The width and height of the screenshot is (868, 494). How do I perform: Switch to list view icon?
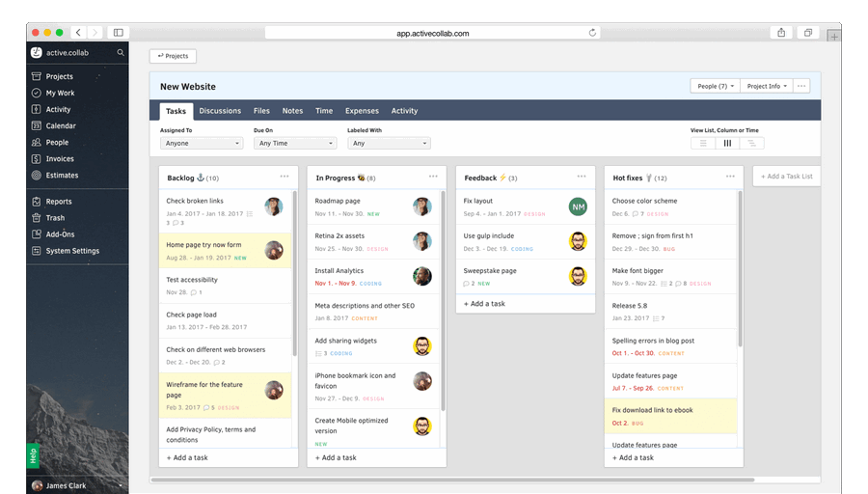coord(703,144)
